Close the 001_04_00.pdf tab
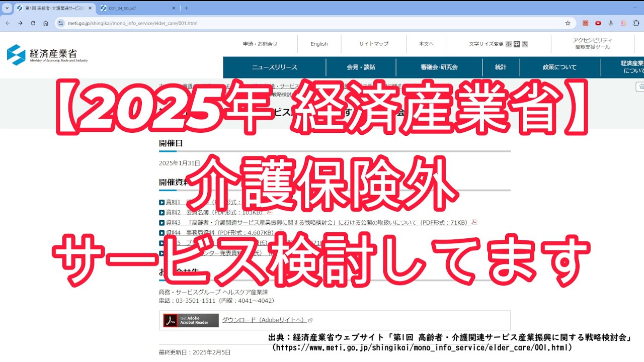This screenshot has height=362, width=644. click(174, 8)
